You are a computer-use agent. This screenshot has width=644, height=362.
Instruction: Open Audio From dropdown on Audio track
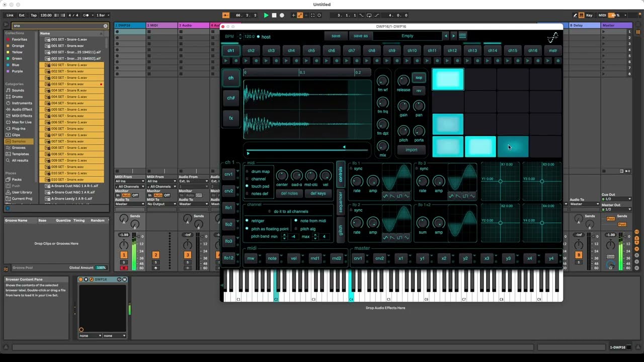(x=193, y=181)
